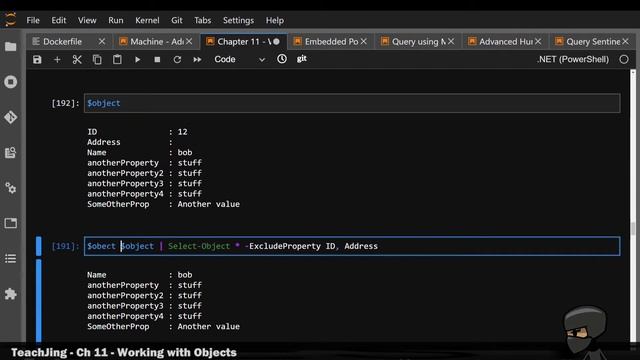Insert a cell below with the plus icon

coord(57,60)
